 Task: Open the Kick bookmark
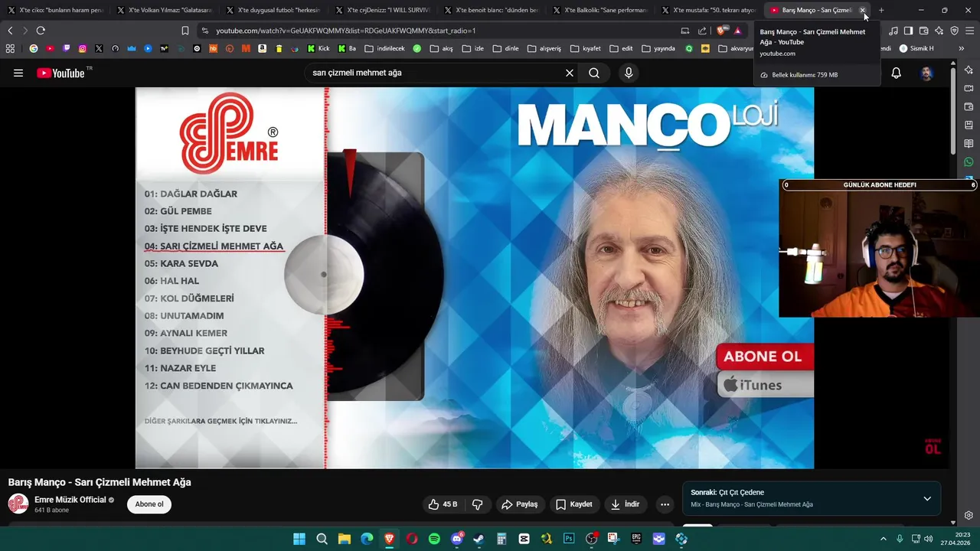click(x=318, y=48)
